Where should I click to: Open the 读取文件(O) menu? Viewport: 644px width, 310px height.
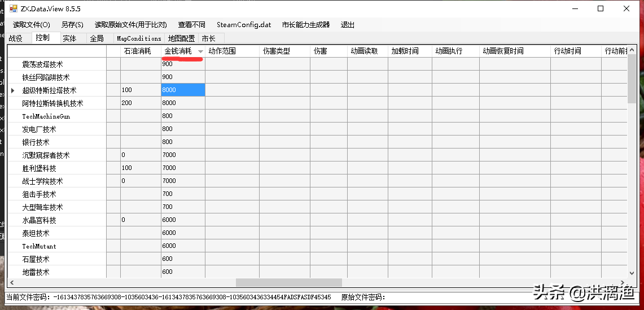coord(31,25)
